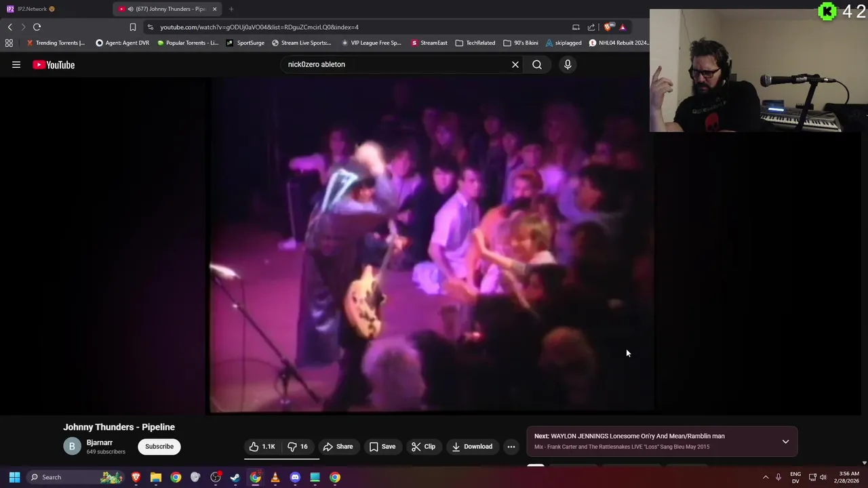Start voice search with the microphone
Viewport: 868px width, 488px height.
[568, 64]
